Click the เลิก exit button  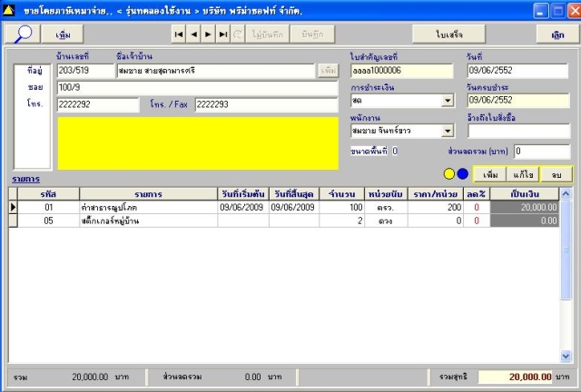click(x=557, y=34)
